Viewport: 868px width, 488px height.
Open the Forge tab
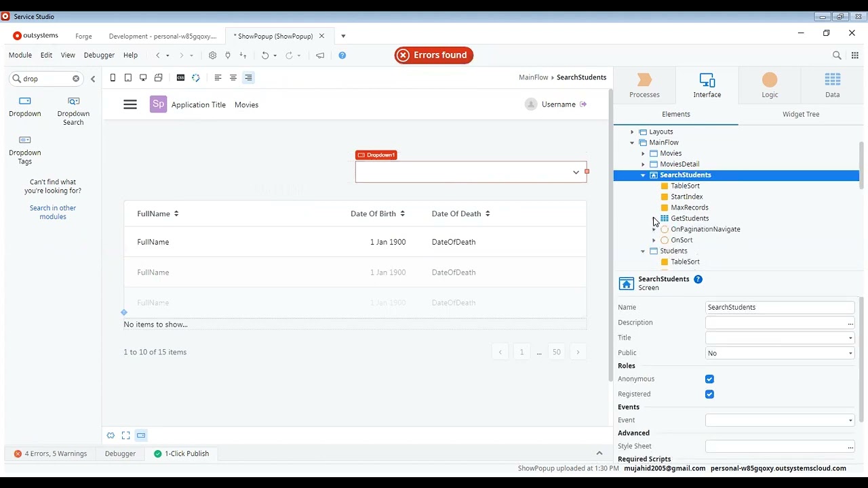pyautogui.click(x=83, y=36)
